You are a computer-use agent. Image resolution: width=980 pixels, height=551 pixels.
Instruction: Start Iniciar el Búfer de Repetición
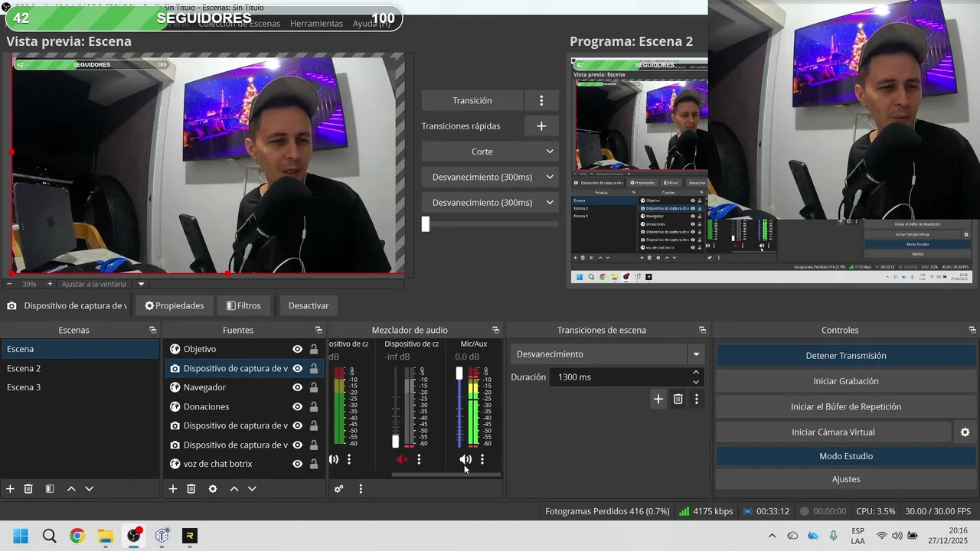point(845,406)
